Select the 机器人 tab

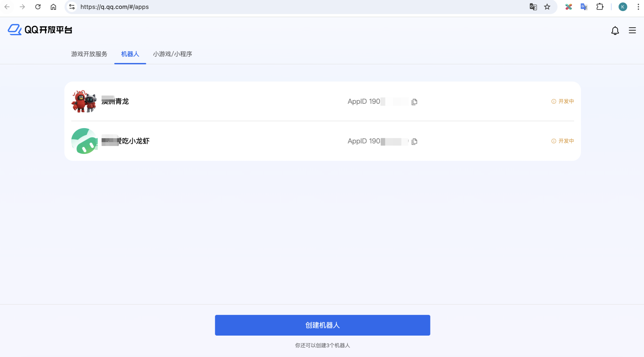point(130,54)
